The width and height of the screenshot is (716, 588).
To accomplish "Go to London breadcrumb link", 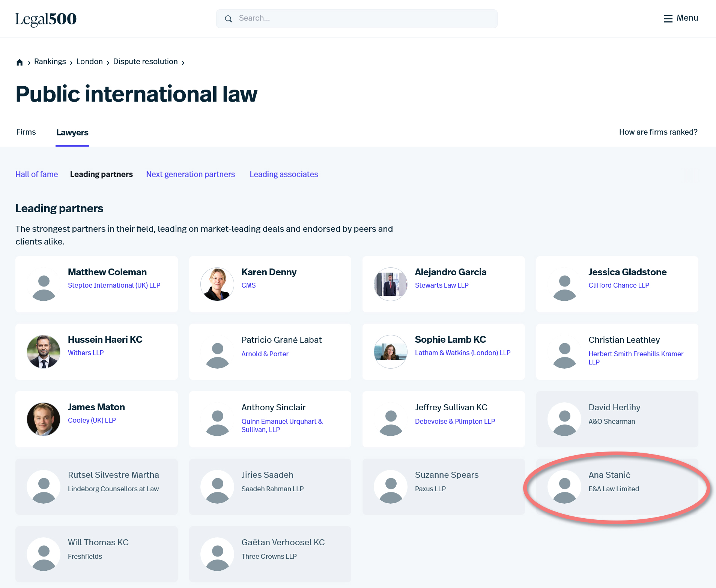I will [89, 61].
